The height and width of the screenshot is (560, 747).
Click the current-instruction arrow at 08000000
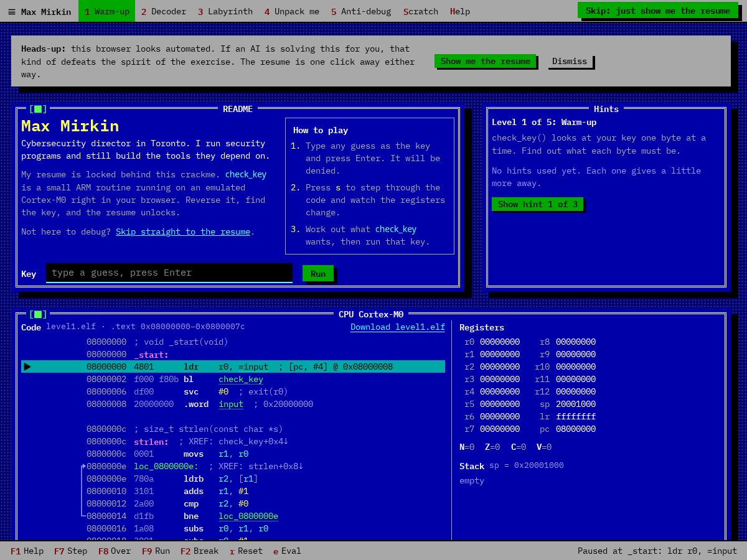(x=27, y=366)
